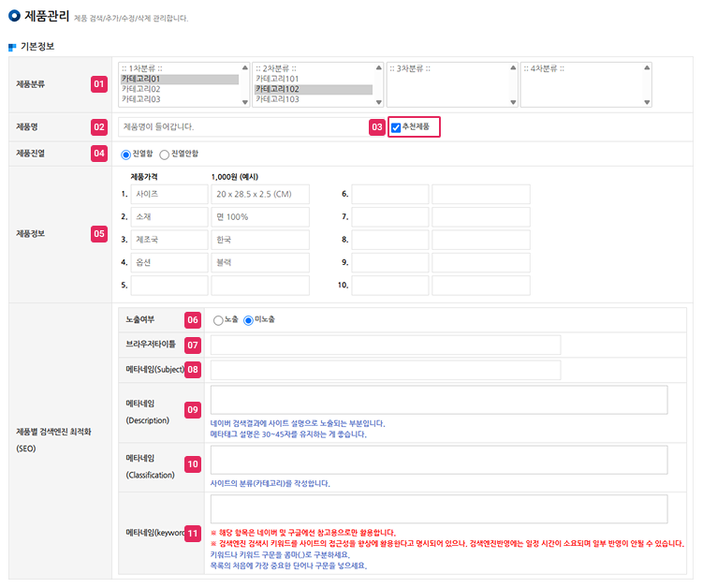Click the 한국 value field
This screenshot has height=588, width=702.
tap(260, 240)
